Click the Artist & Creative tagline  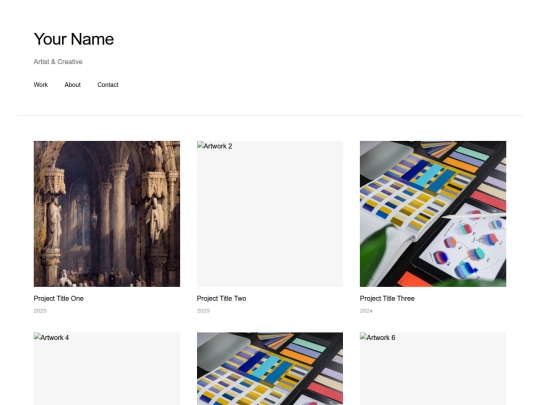pos(58,62)
